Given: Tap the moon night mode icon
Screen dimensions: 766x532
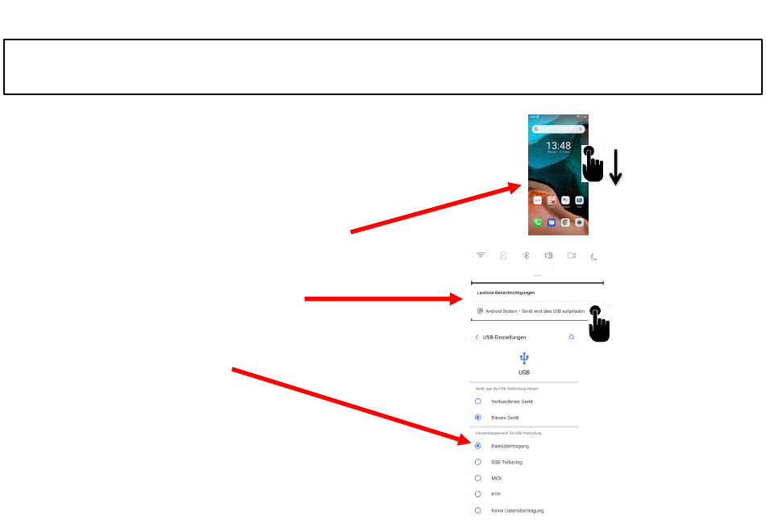Looking at the screenshot, I should (594, 257).
